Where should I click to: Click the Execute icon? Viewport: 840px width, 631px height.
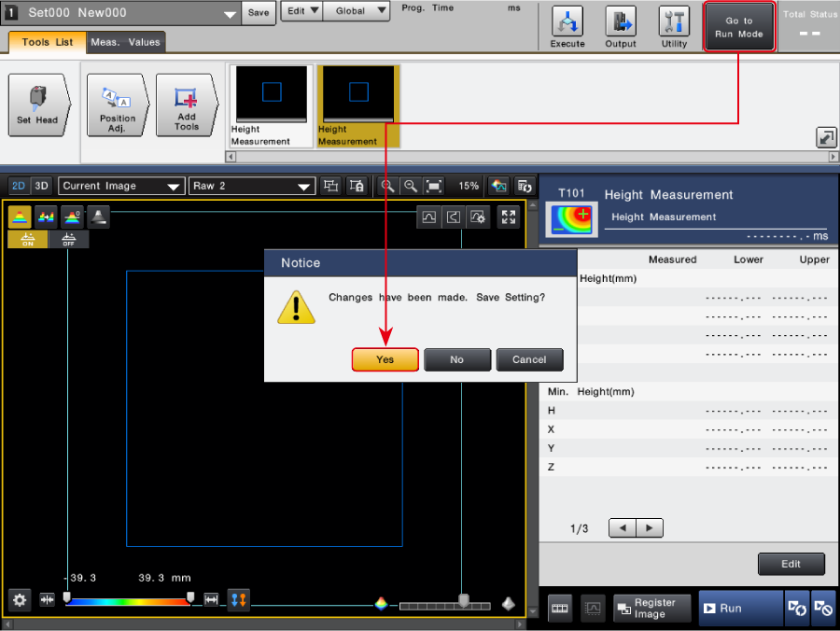point(567,27)
